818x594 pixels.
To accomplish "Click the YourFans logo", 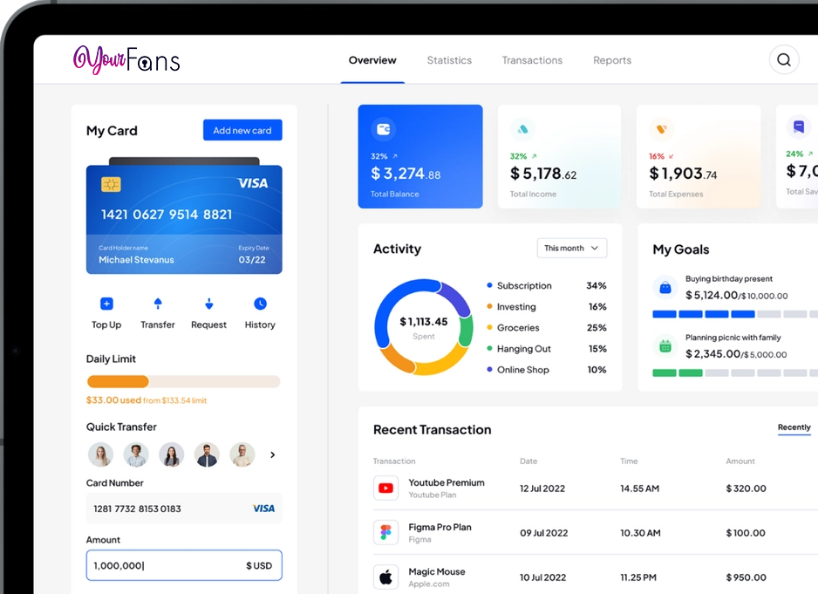I will [x=127, y=59].
